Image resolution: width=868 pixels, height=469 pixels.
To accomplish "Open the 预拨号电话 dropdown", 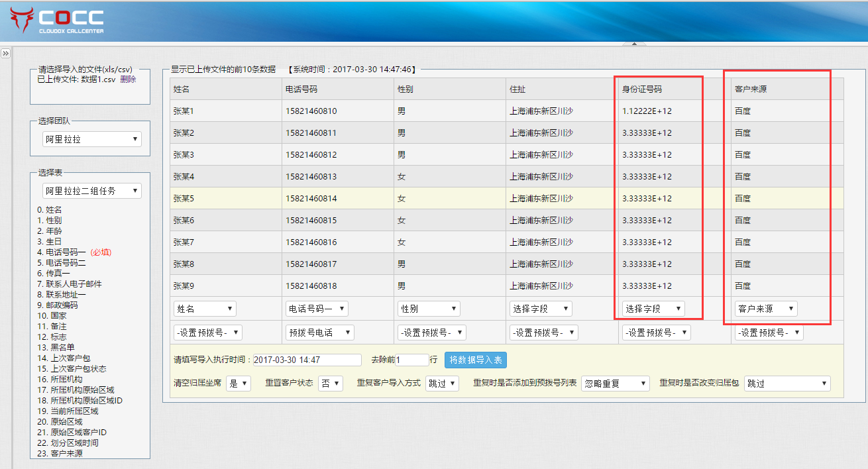I will (x=319, y=333).
